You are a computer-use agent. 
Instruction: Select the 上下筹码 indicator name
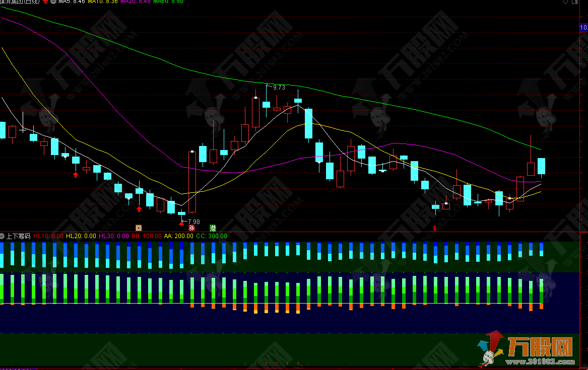[18, 236]
